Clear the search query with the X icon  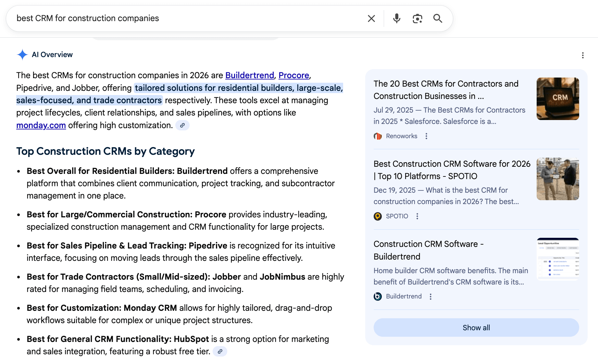click(371, 18)
